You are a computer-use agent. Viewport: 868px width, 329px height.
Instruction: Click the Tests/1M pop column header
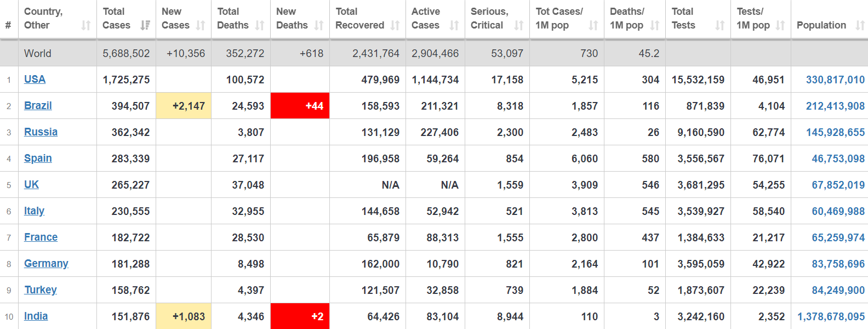pos(753,19)
